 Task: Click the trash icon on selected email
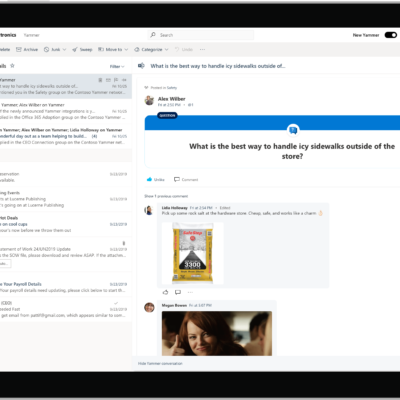pos(100,80)
